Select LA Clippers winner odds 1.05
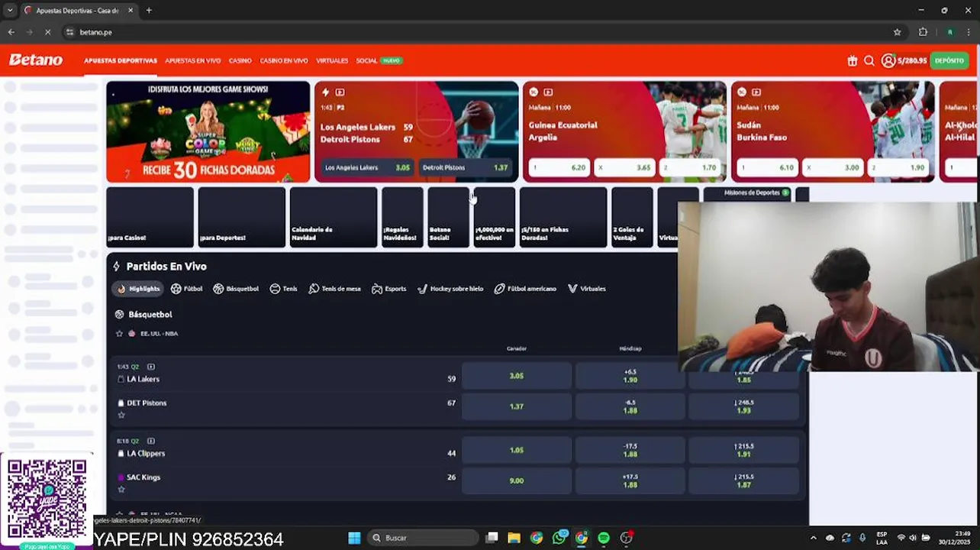 pos(517,450)
